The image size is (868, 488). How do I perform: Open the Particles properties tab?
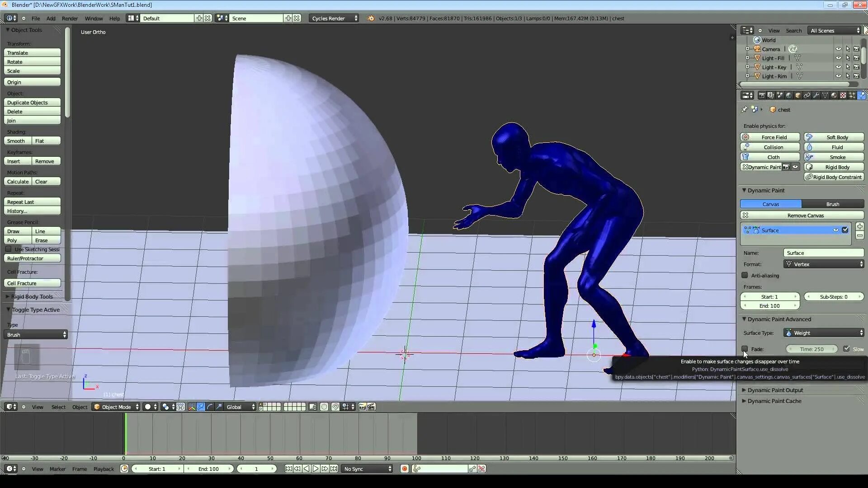(x=852, y=95)
